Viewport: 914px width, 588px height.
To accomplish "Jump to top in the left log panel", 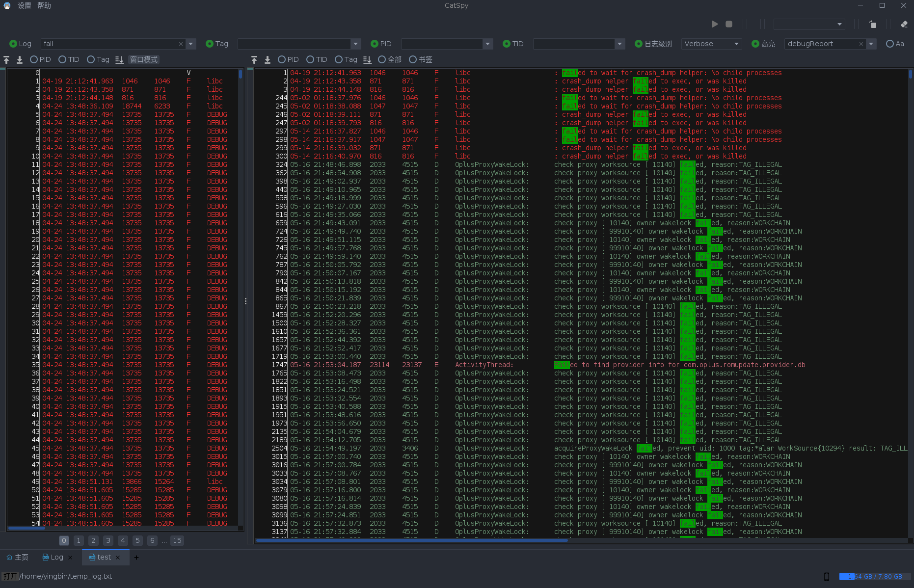I will [6, 59].
